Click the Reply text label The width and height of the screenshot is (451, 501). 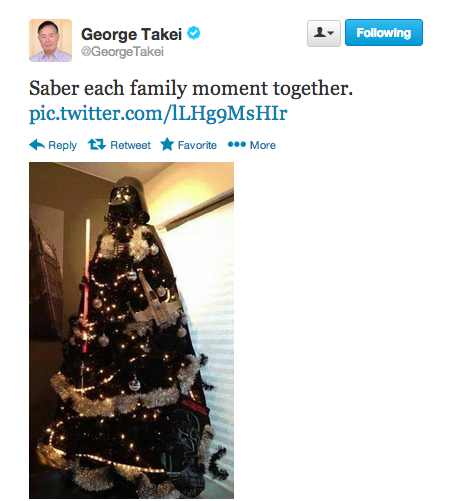pos(62,145)
